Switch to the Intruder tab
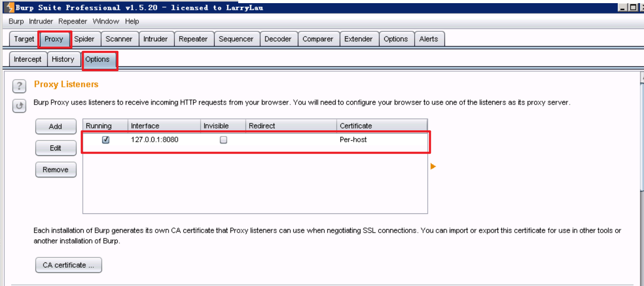The width and height of the screenshot is (644, 286). 156,39
